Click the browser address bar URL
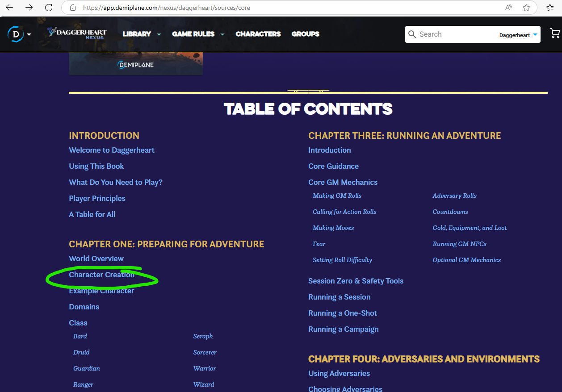This screenshot has width=562, height=392. point(166,8)
